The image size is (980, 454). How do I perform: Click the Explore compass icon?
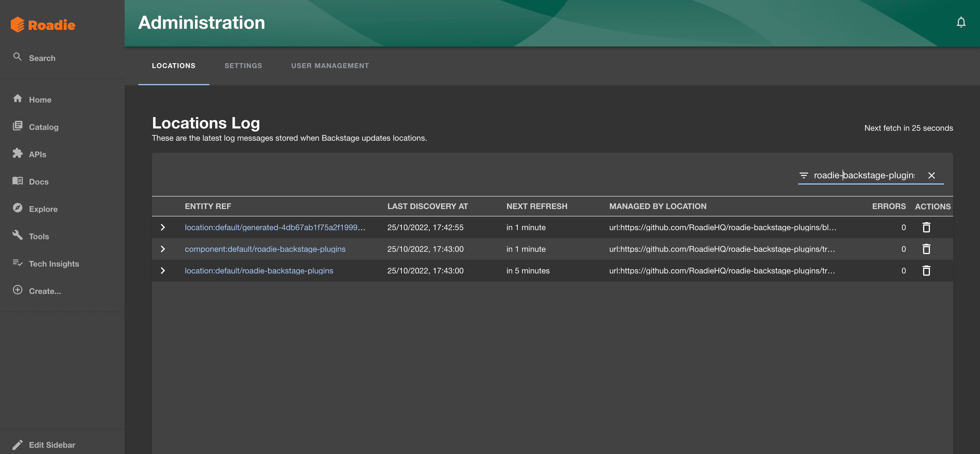pyautogui.click(x=18, y=208)
